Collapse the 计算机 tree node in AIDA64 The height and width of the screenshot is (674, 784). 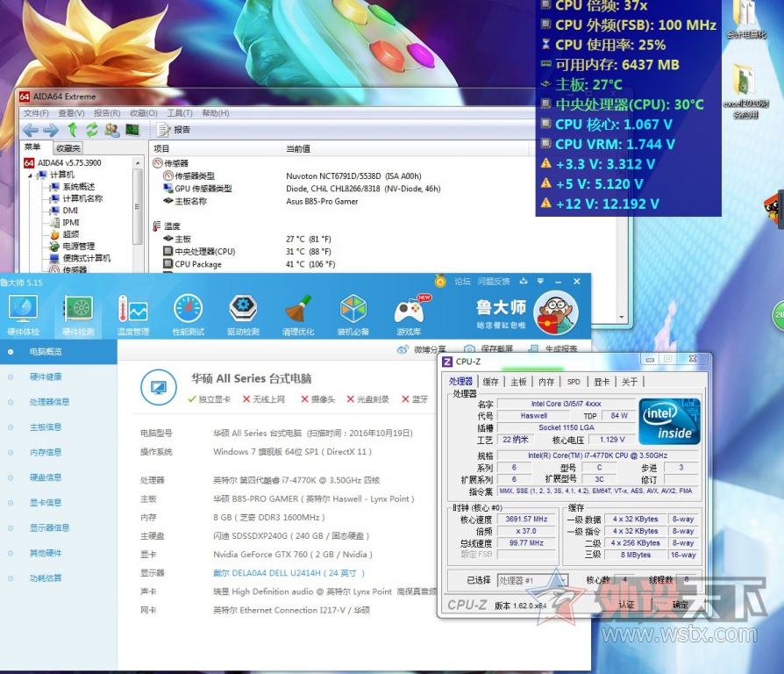[x=30, y=176]
